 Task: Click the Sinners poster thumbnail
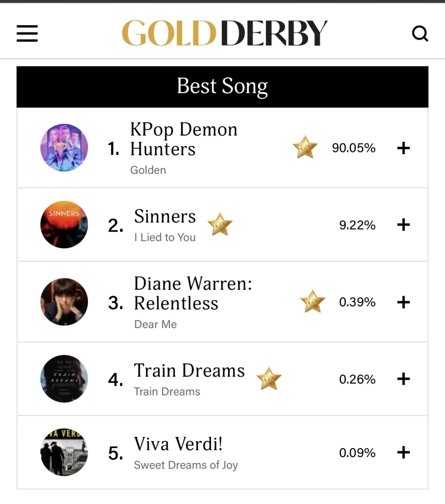click(64, 225)
